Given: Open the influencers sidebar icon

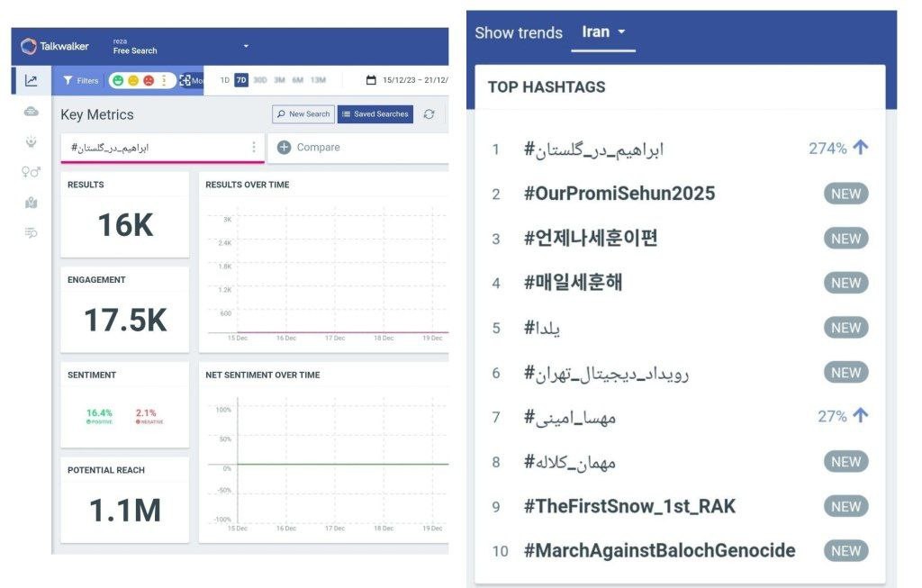Looking at the screenshot, I should point(32,142).
